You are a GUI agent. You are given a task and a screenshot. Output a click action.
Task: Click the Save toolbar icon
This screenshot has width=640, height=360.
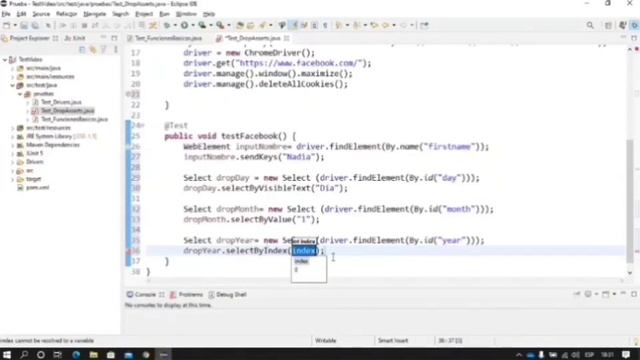click(24, 25)
